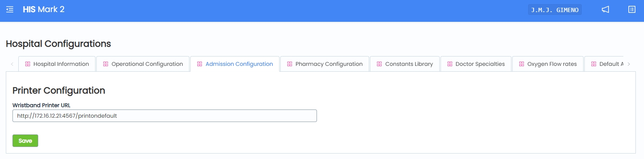Focus the Wristband Printer URL field
The image size is (644, 159).
pyautogui.click(x=165, y=116)
